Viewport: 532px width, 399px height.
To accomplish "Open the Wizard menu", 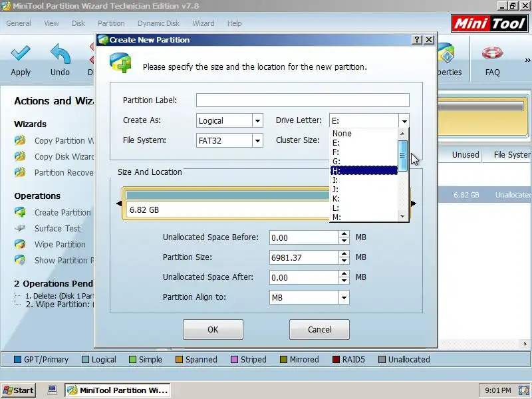I will tap(203, 23).
